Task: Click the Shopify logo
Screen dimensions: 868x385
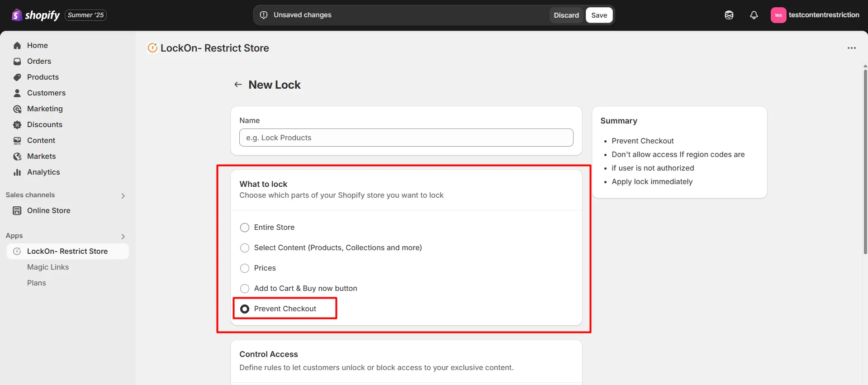Action: click(36, 15)
